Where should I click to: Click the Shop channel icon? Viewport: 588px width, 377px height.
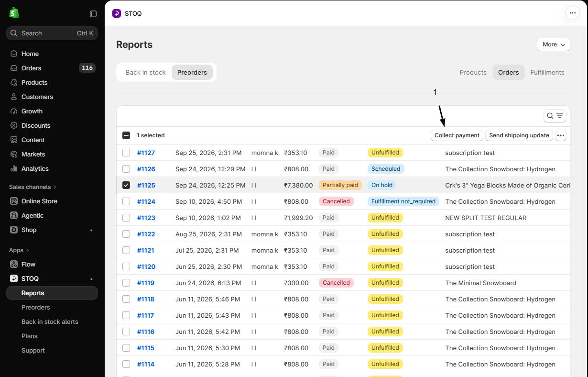(x=14, y=230)
